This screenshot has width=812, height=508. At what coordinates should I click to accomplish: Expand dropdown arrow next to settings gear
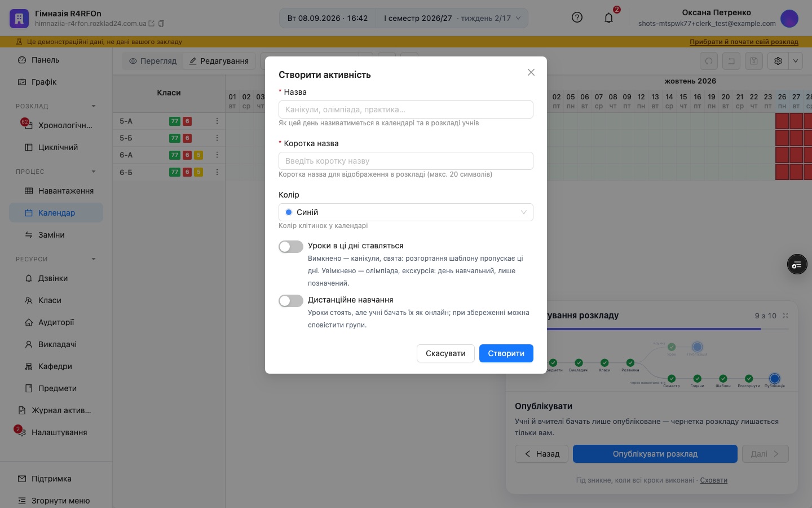click(x=796, y=61)
